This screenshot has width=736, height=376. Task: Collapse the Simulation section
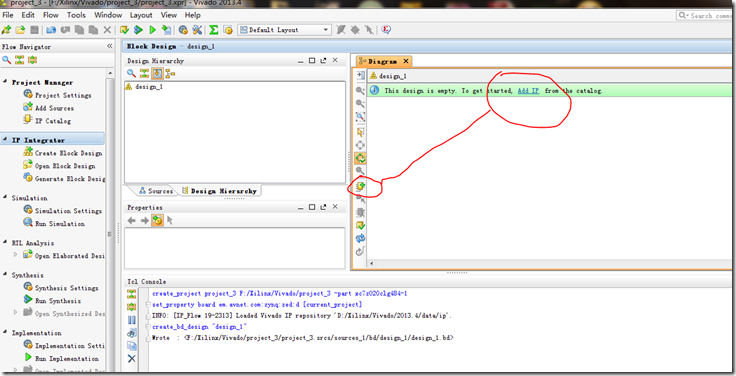[5, 198]
